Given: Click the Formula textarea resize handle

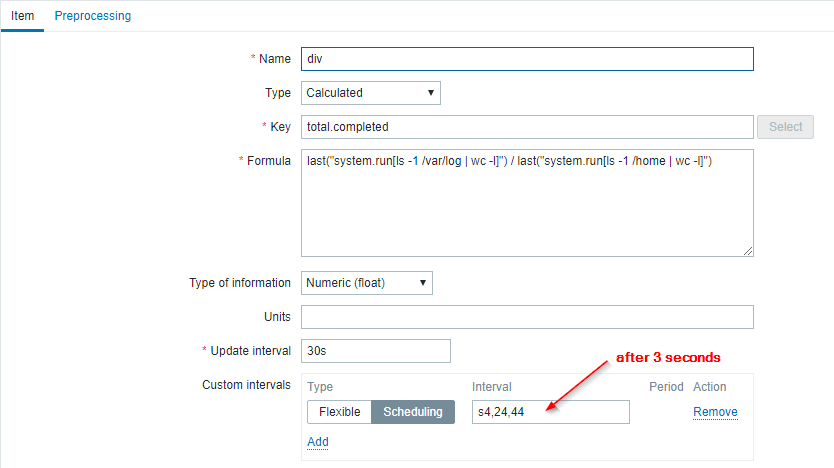Looking at the screenshot, I should tap(748, 251).
